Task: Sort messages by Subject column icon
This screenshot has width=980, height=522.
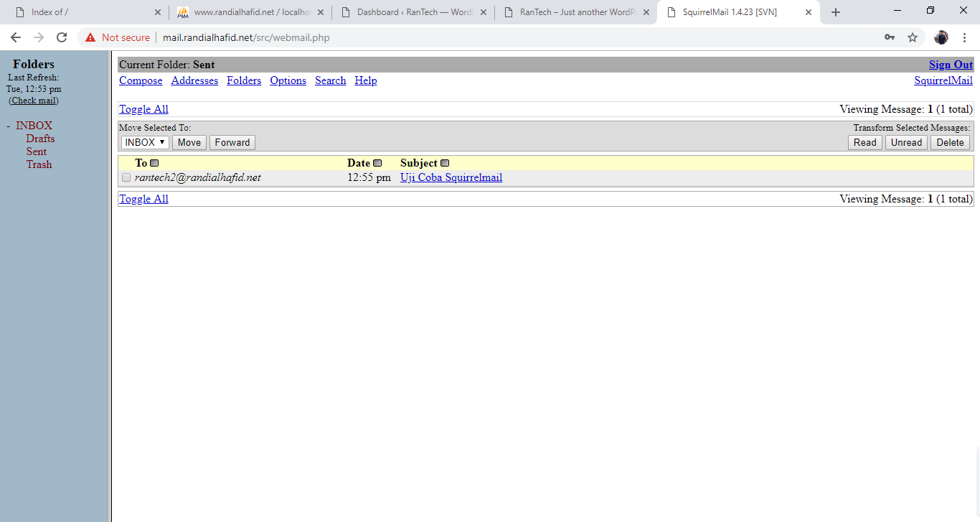Action: tap(445, 163)
